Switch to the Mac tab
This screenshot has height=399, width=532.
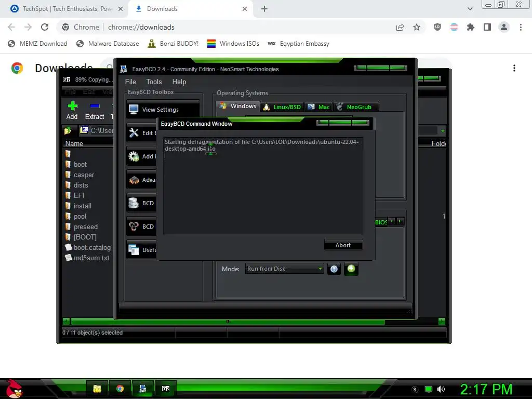[x=318, y=107]
